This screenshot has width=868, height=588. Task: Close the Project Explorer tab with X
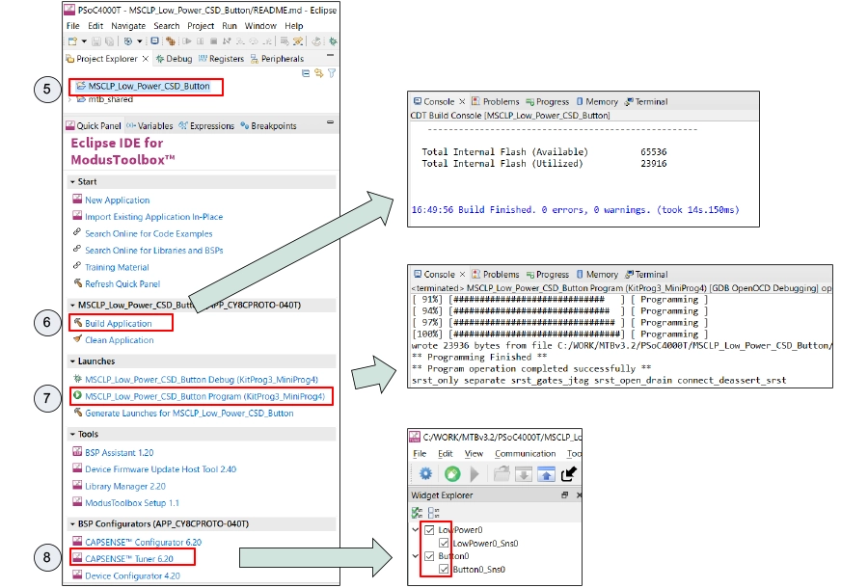[146, 59]
